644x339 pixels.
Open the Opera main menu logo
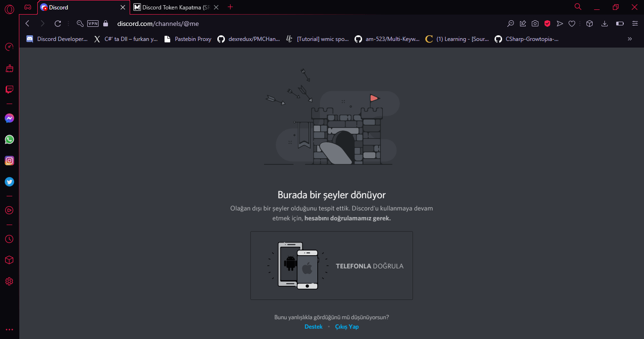(9, 8)
